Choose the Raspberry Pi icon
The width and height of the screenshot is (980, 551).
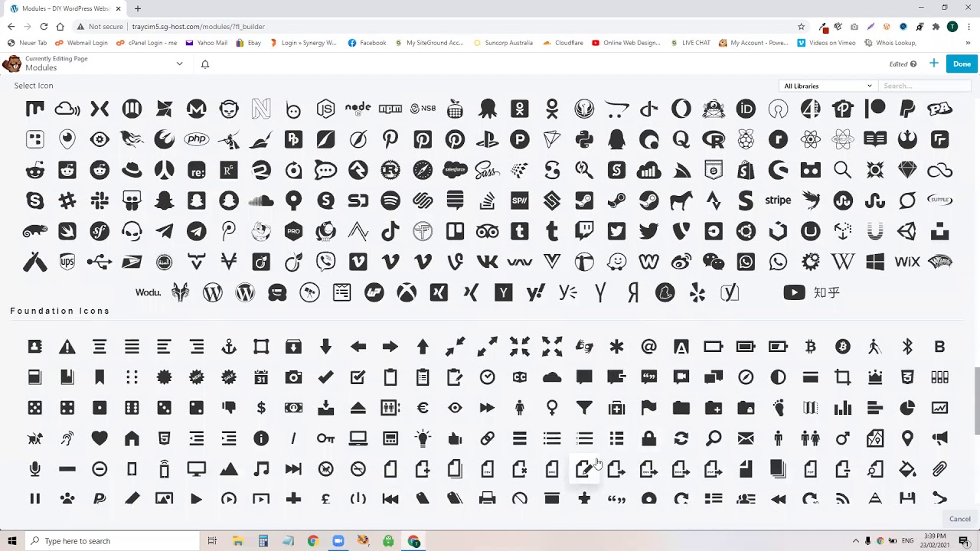pos(746,139)
